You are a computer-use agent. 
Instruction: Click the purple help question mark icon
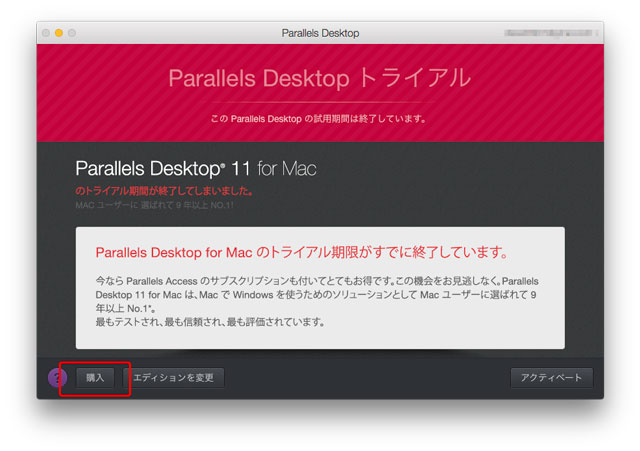[58, 378]
